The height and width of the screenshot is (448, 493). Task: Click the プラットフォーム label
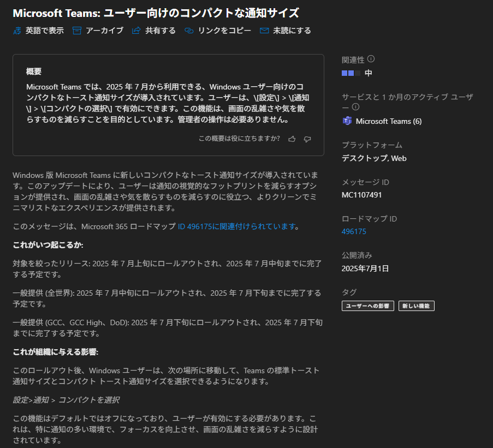pos(372,145)
